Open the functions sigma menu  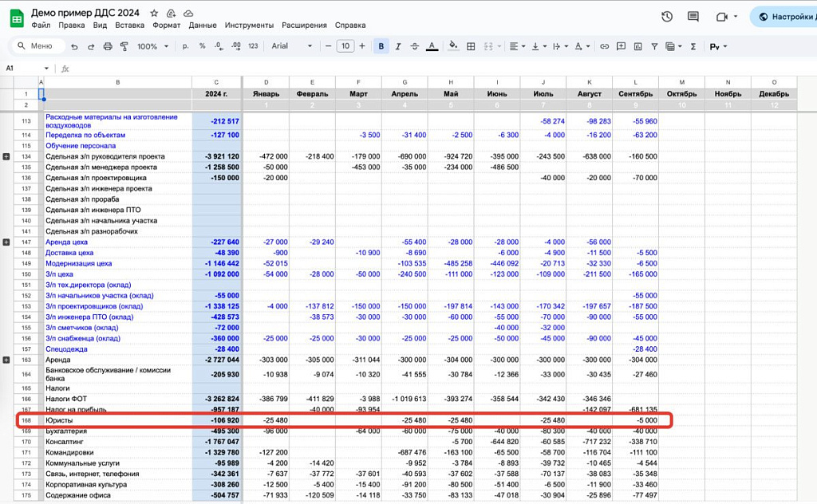click(693, 46)
